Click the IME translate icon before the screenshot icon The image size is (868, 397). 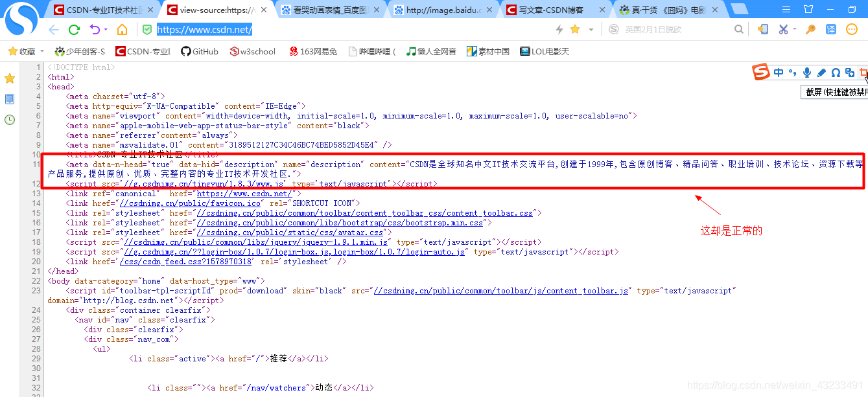(x=849, y=73)
